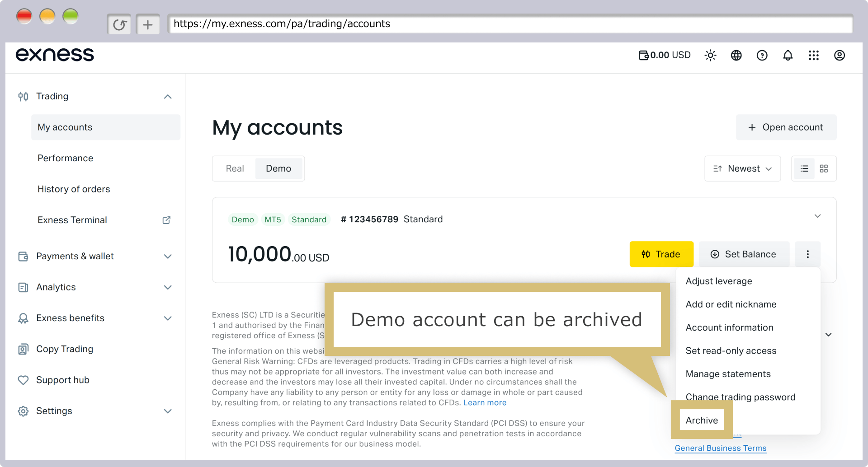Open the apps grid icon
The height and width of the screenshot is (467, 868).
(813, 55)
